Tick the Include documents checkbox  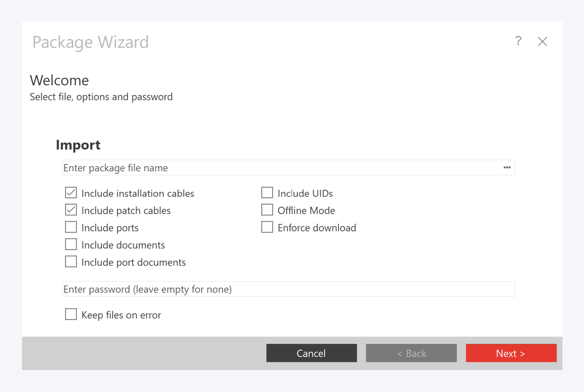click(71, 245)
